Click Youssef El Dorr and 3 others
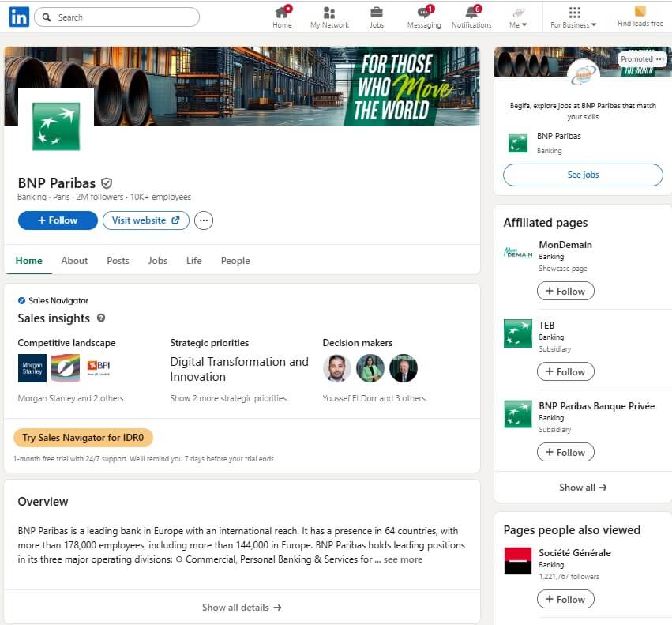The height and width of the screenshot is (625, 672). [374, 398]
